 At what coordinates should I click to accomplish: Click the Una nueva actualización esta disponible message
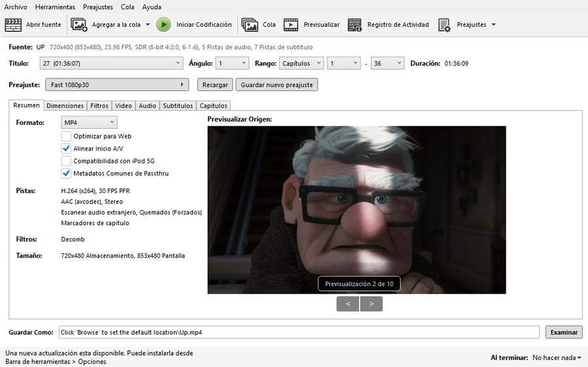coord(99,357)
